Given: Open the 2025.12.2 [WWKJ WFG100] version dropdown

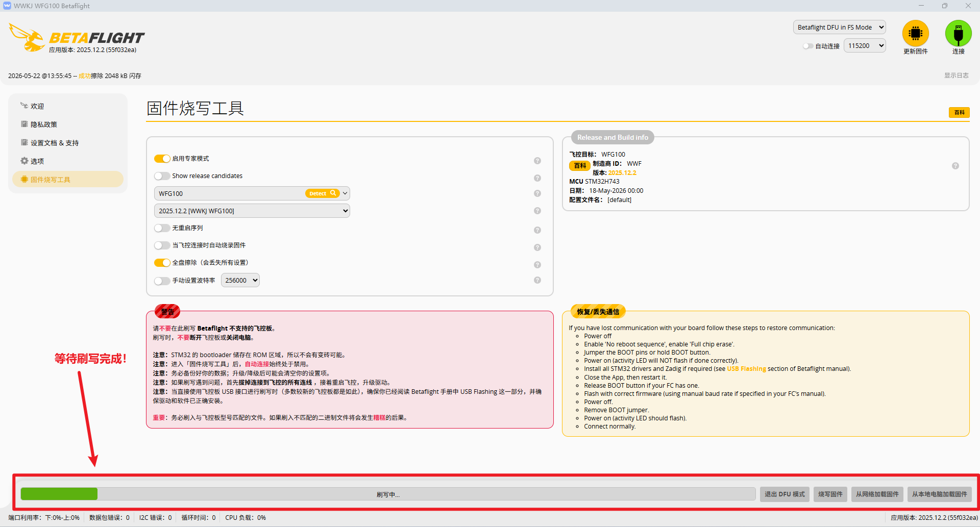Looking at the screenshot, I should (x=252, y=211).
